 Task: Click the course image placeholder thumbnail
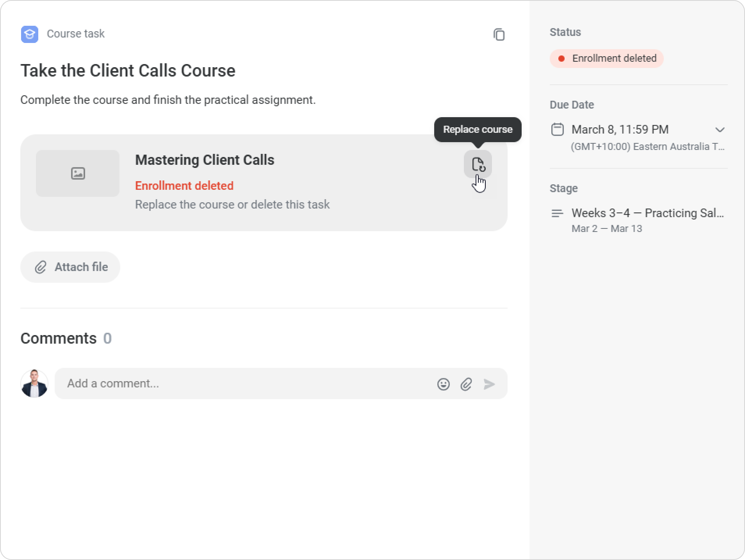click(x=78, y=173)
